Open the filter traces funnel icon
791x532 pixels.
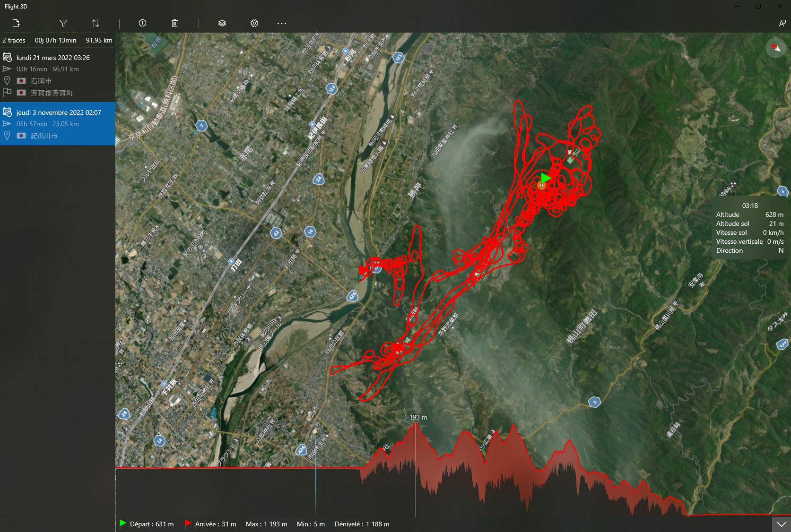(63, 23)
